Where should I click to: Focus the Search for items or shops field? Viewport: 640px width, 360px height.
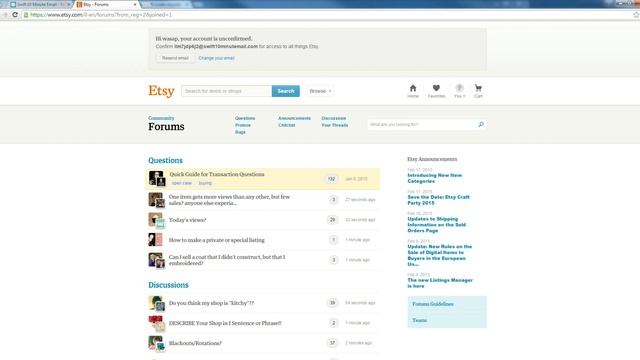[x=227, y=91]
